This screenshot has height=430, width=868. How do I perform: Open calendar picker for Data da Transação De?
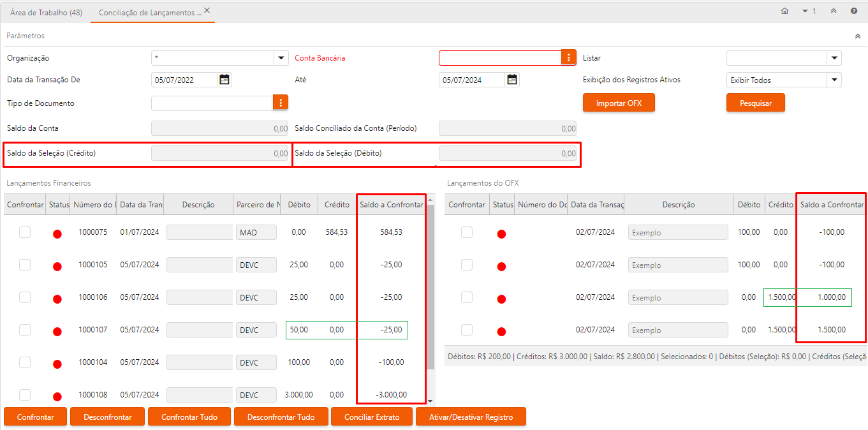pos(224,80)
